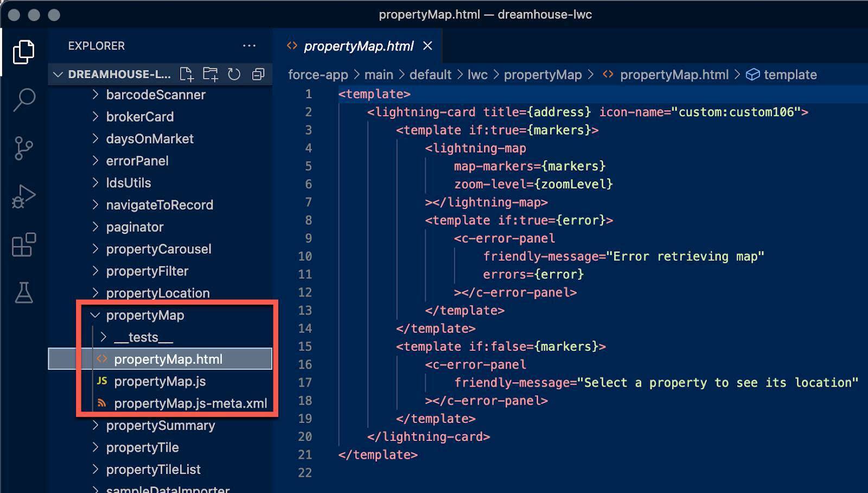Click lwc in the breadcrumb
Image resolution: width=868 pixels, height=493 pixels.
[477, 74]
